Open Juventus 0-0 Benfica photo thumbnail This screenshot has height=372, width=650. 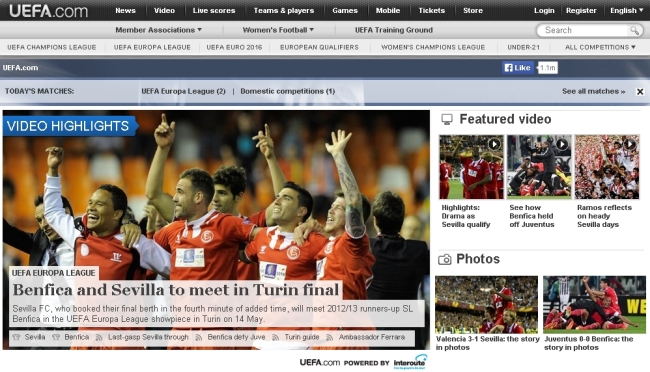(x=594, y=304)
